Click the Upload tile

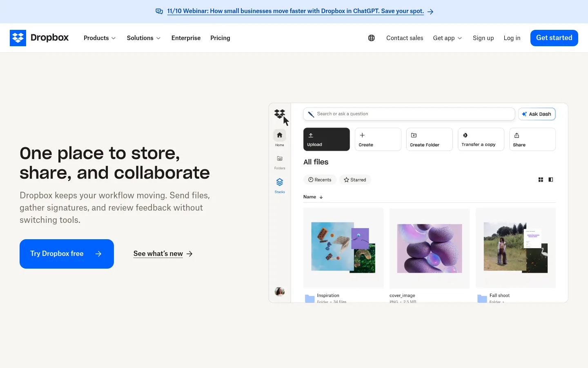[x=327, y=139]
